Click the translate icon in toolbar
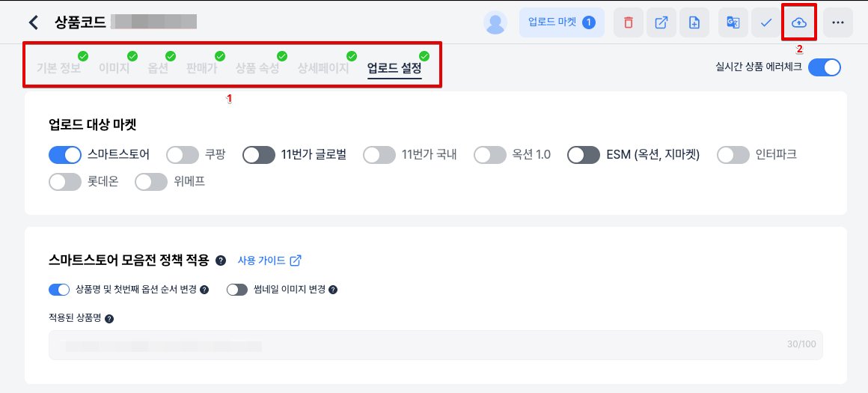 [733, 22]
